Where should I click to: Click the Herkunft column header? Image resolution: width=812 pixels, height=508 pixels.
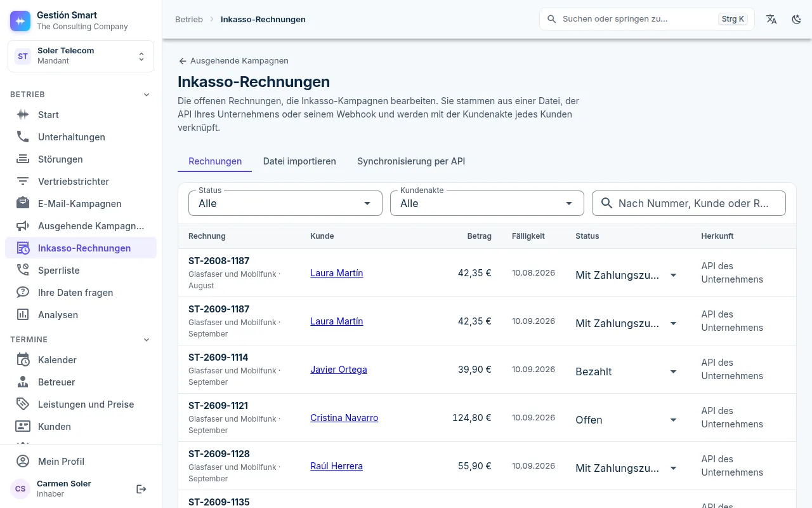717,236
